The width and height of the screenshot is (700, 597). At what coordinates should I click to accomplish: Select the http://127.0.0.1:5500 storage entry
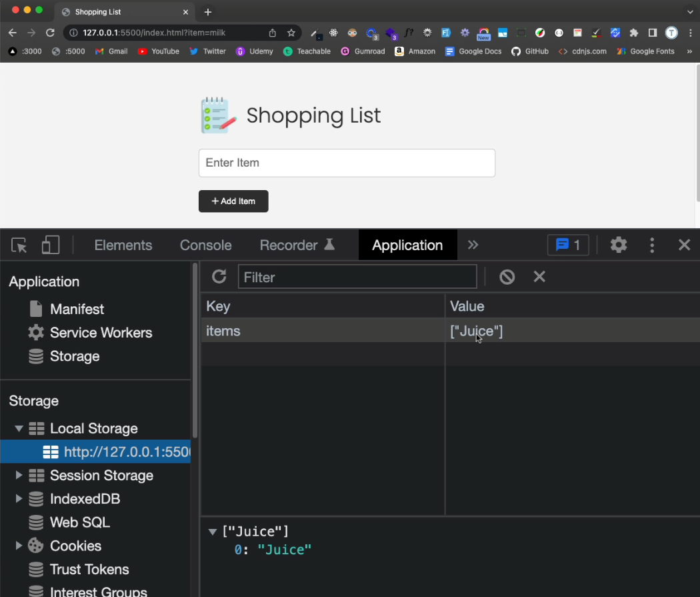123,452
